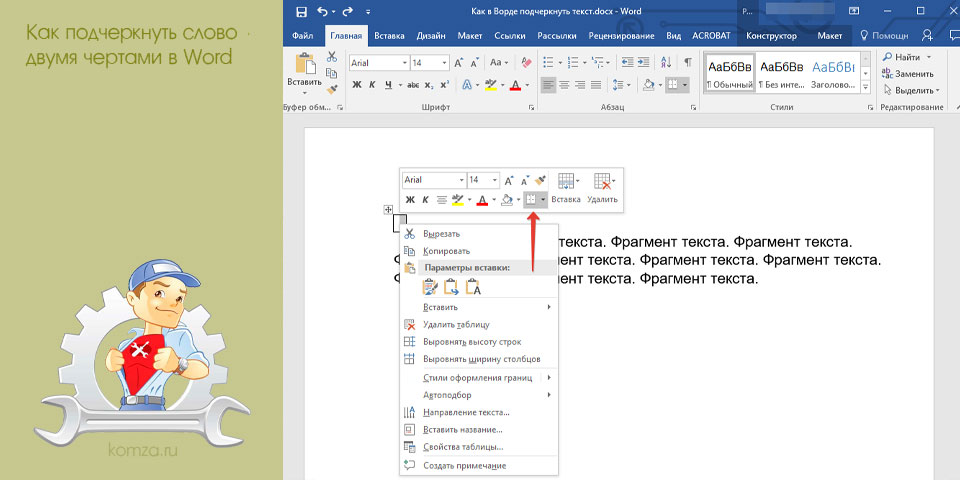Viewport: 960px width, 480px height.
Task: Copy selection using ribbon clipboard group icon
Action: (332, 73)
